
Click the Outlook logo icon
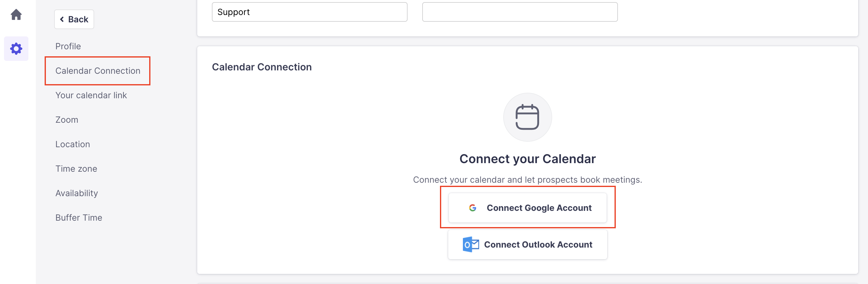pyautogui.click(x=471, y=245)
